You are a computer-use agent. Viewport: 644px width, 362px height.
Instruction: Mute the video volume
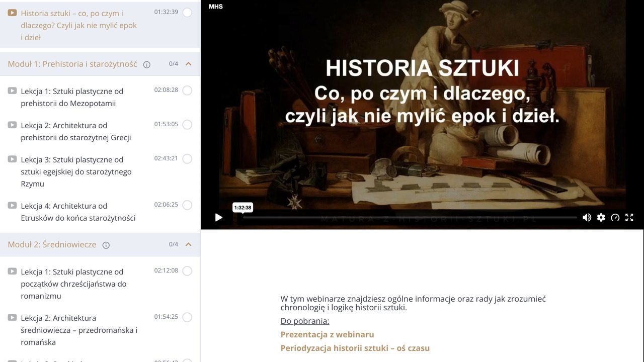(587, 217)
